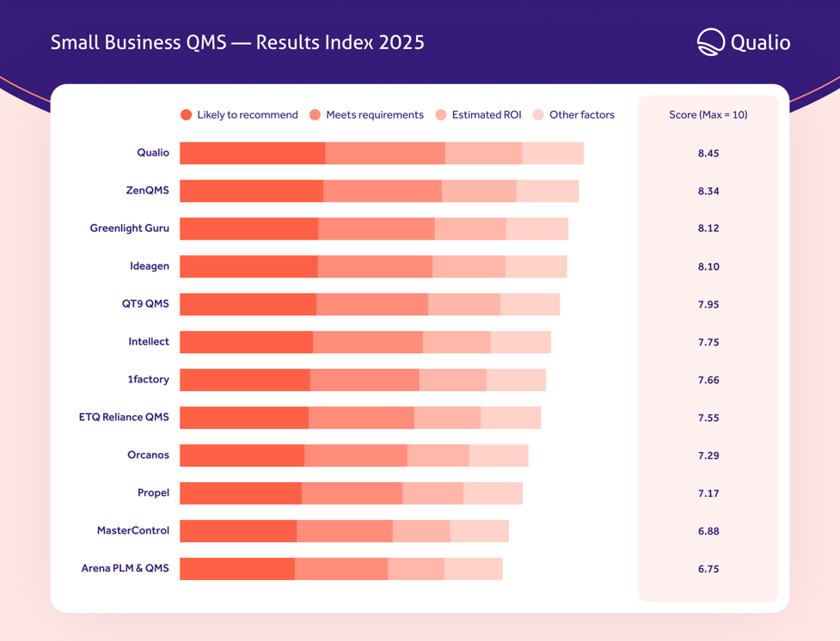The width and height of the screenshot is (840, 641).
Task: Click the 7.55 score value
Action: pyautogui.click(x=708, y=418)
